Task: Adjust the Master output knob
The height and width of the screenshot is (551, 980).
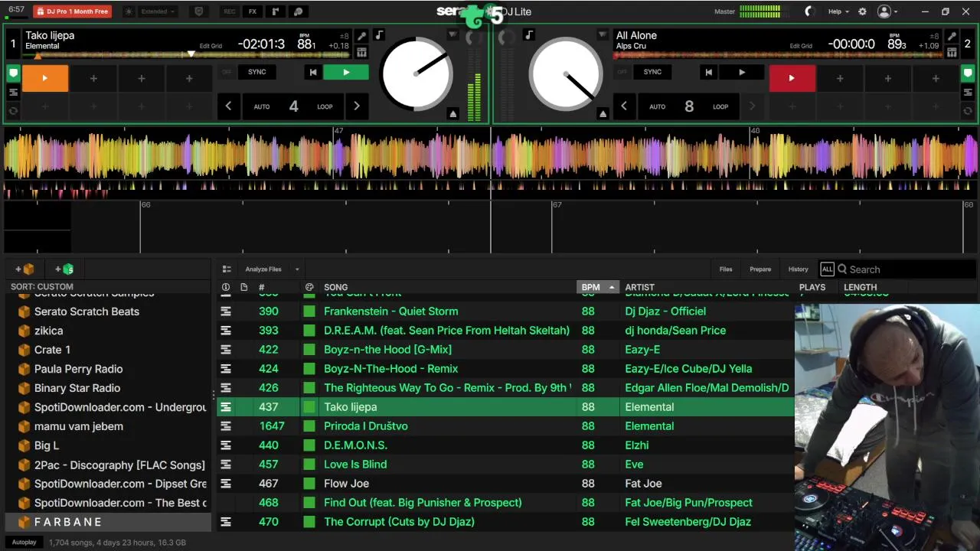Action: [x=809, y=11]
